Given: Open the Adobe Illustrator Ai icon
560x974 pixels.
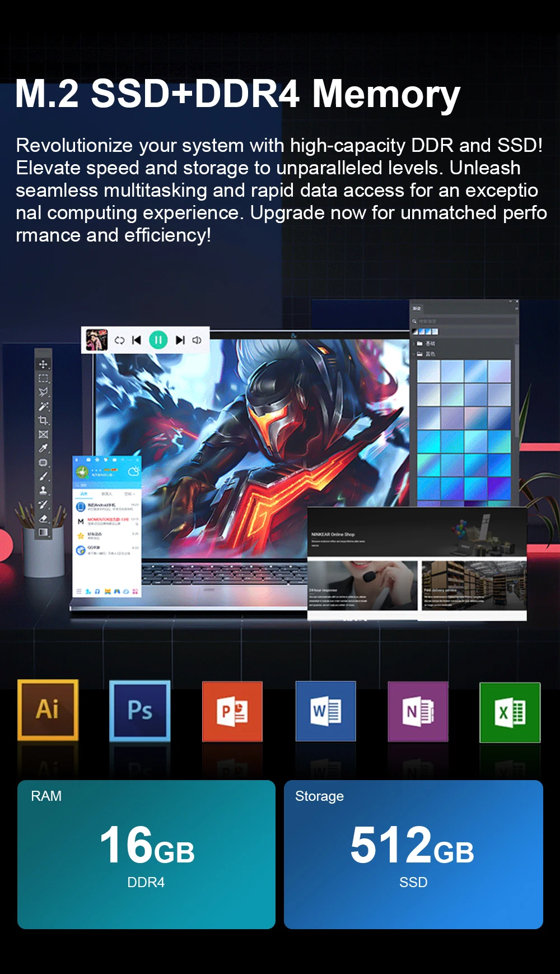Looking at the screenshot, I should pyautogui.click(x=48, y=709).
